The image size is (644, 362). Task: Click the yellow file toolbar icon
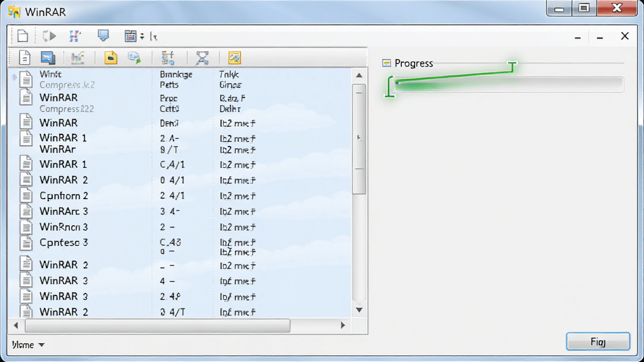[111, 57]
